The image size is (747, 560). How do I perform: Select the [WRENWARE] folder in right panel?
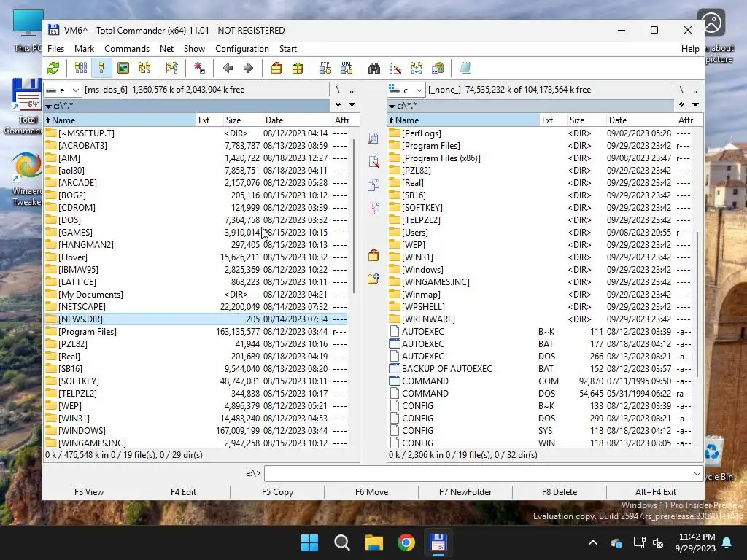point(541,319)
